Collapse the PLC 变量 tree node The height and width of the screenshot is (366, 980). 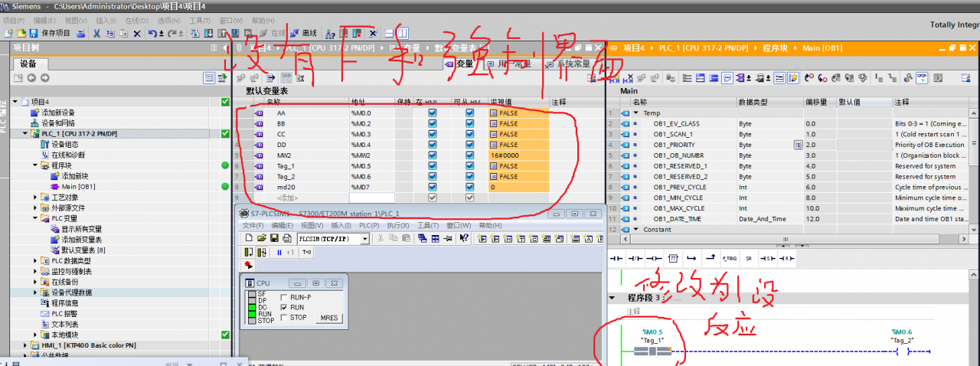tap(35, 218)
